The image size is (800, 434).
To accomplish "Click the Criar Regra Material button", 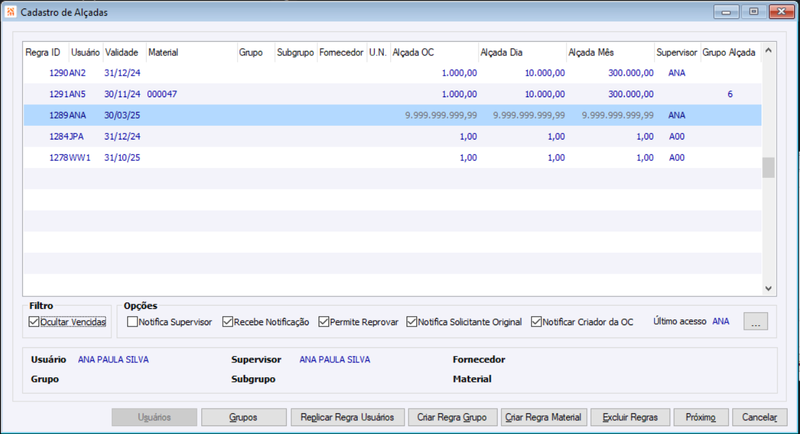I will coord(544,417).
